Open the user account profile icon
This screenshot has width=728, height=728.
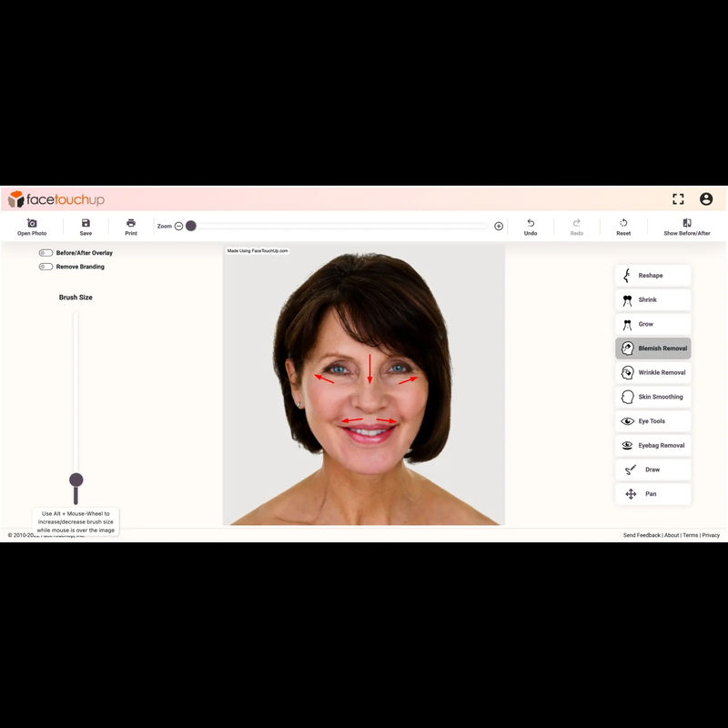pos(706,199)
